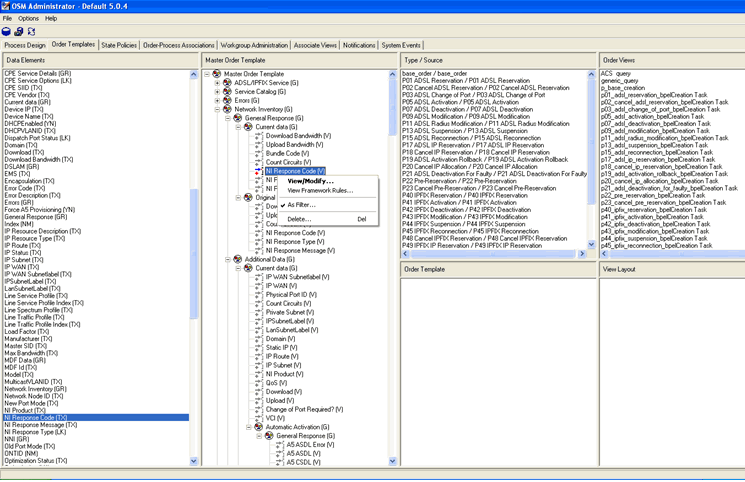Select 'p_base_creation' in Order Views
This screenshot has height=482, width=745.
[623, 88]
